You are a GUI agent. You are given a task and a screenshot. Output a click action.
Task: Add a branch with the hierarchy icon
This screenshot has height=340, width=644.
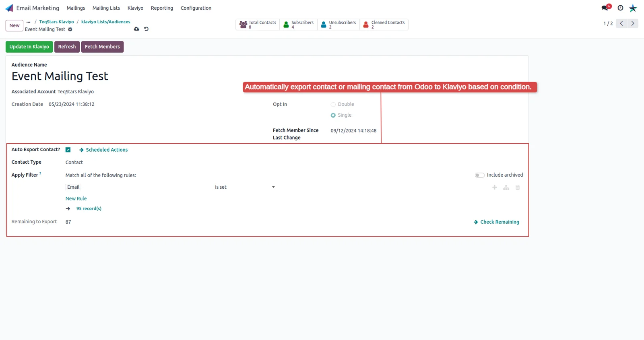coord(506,188)
